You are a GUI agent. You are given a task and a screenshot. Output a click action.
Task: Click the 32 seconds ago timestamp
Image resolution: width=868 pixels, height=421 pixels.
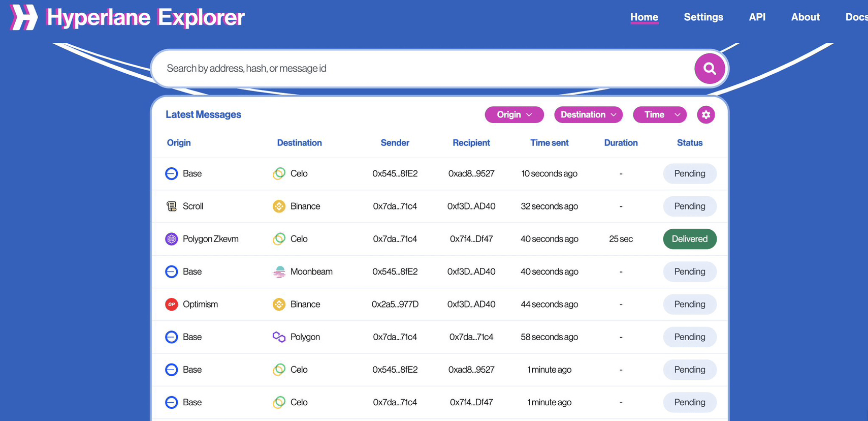549,206
